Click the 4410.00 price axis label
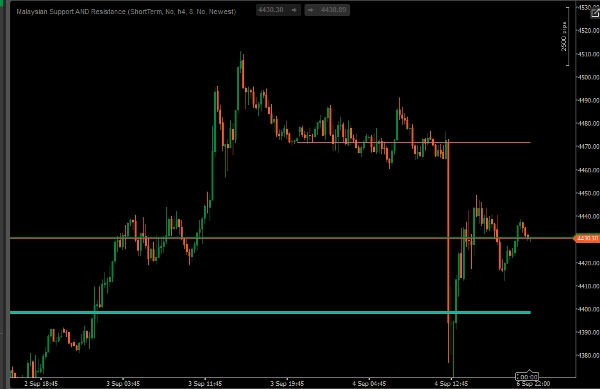 tap(589, 286)
